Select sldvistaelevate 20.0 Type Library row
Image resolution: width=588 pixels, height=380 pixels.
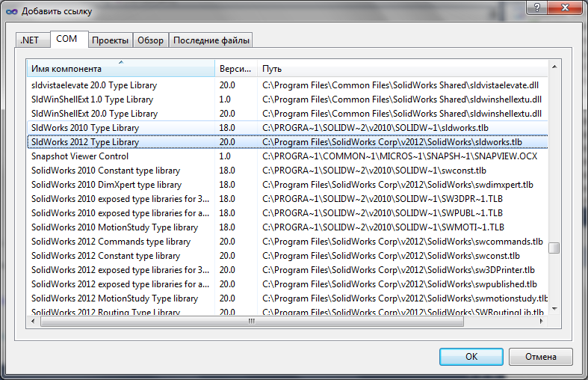pos(287,85)
